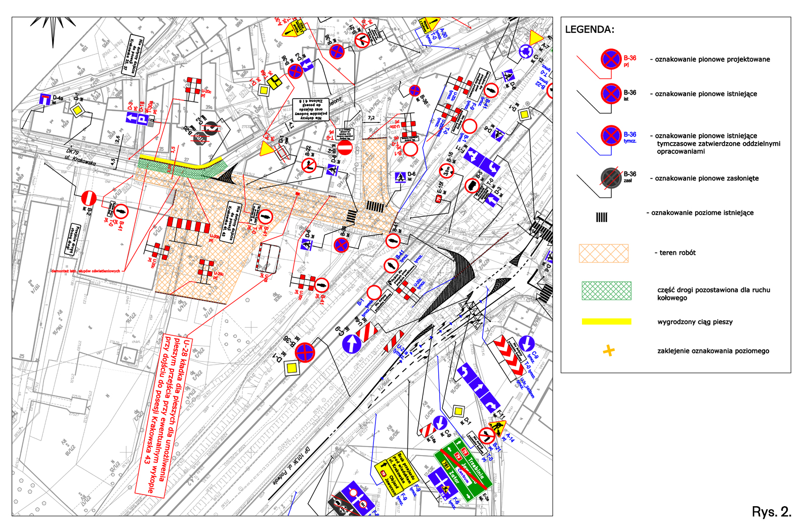Click the grey covered B-36 zasł sign in legend

611,178
